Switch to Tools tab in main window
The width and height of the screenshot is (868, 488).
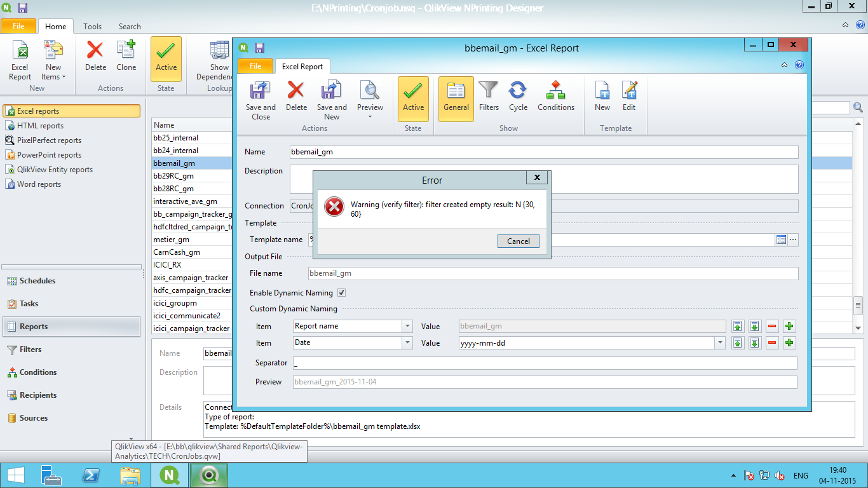point(92,27)
